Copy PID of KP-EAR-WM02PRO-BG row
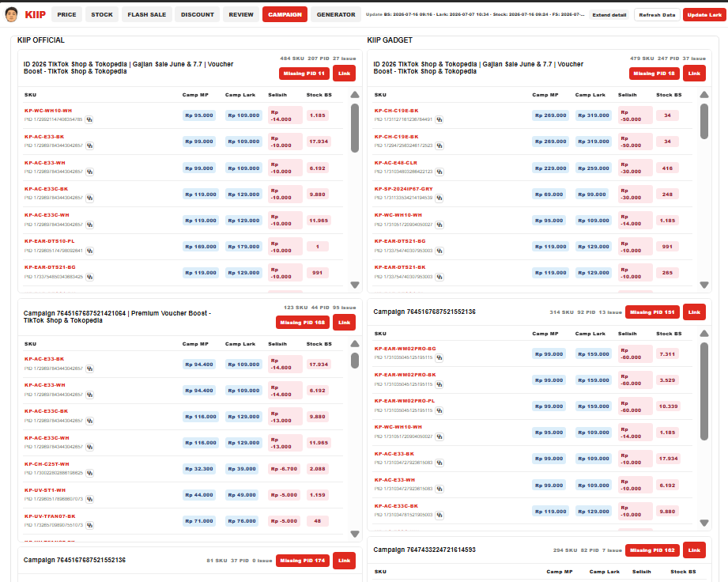 point(439,357)
